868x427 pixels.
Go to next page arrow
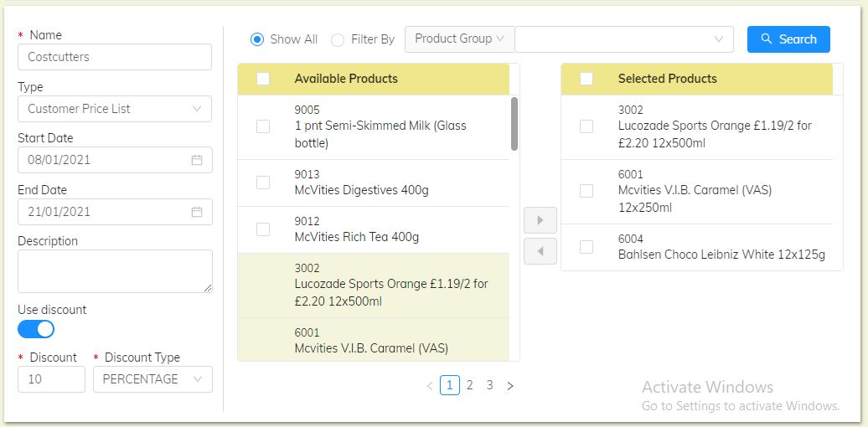510,386
